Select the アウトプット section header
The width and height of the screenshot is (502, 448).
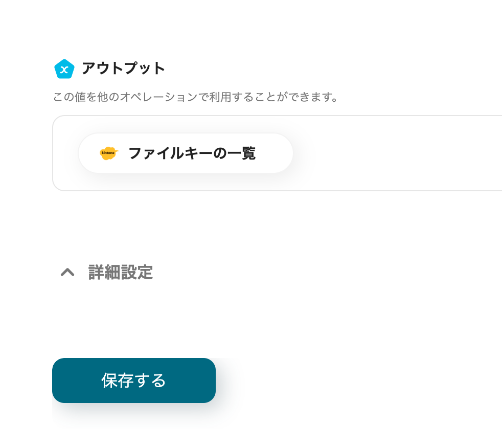click(x=124, y=69)
